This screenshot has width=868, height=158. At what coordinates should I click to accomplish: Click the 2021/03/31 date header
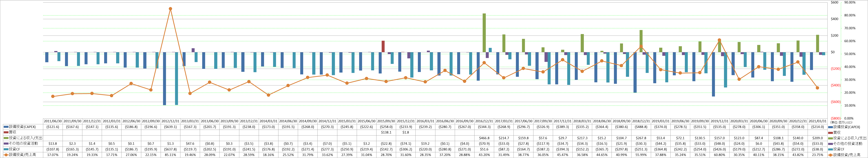click(x=817, y=121)
